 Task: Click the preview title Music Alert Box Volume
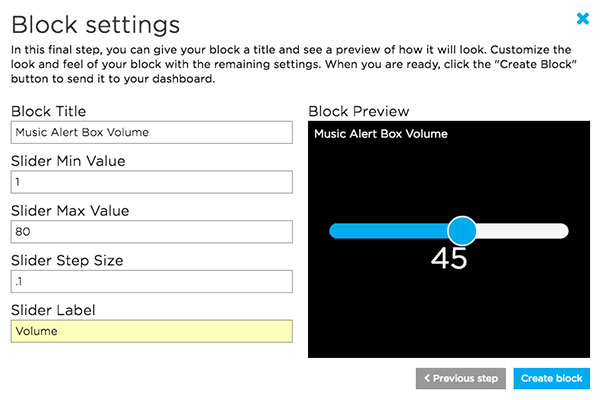380,134
